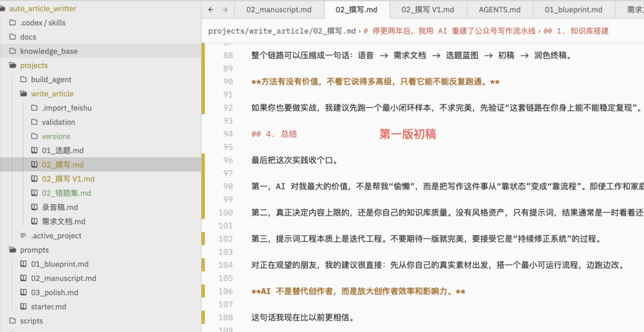Expand the .codex / skills folder
This screenshot has width=644, height=332.
43,23
